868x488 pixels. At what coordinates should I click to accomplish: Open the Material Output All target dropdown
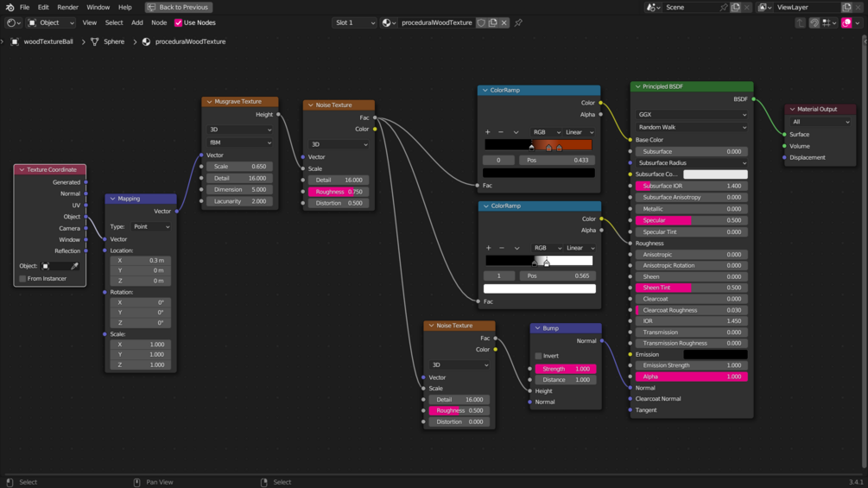pos(820,122)
